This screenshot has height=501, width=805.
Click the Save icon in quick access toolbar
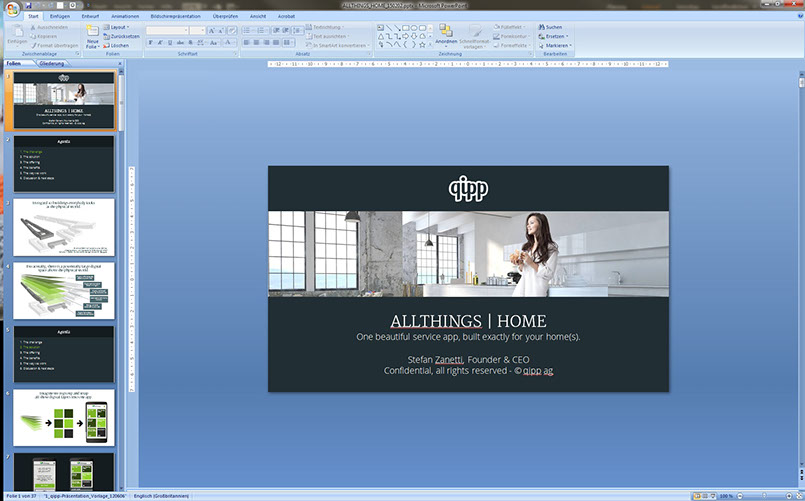tap(30, 5)
